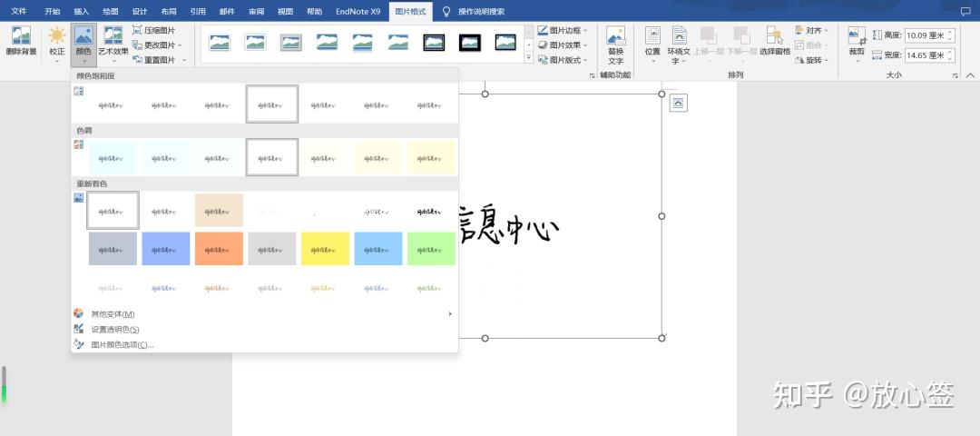Pick the gray dark recolor swatch
Screen dimensions: 980x436
click(x=272, y=249)
